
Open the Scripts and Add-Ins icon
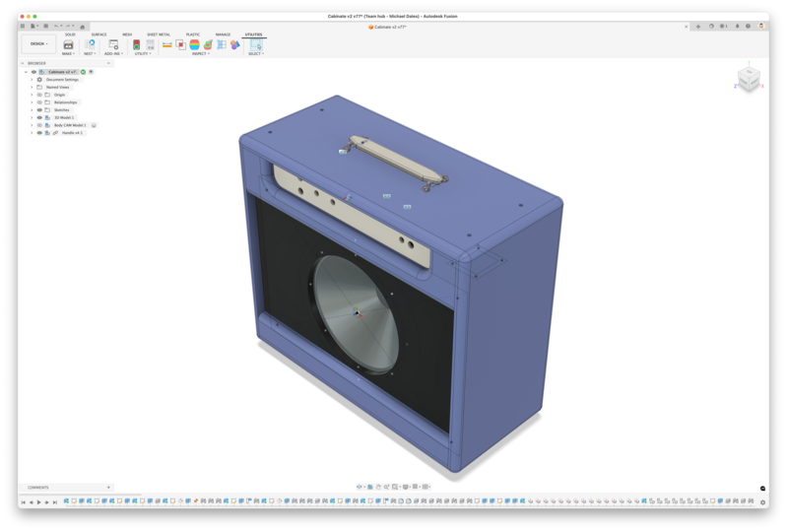113,44
